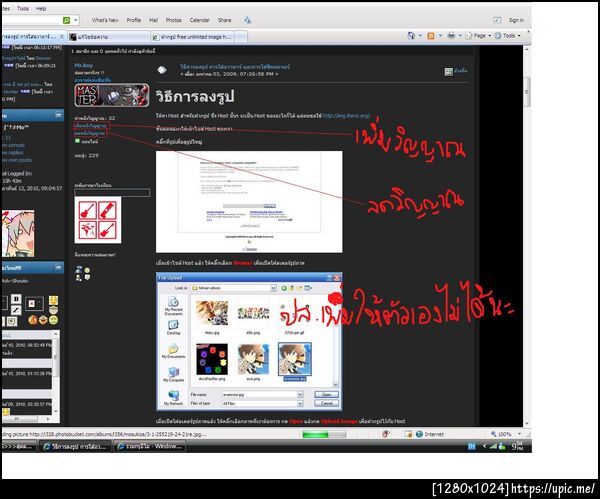This screenshot has width=600, height=499.
Task: Click the second boxed link under the avatar
Action: [90, 133]
